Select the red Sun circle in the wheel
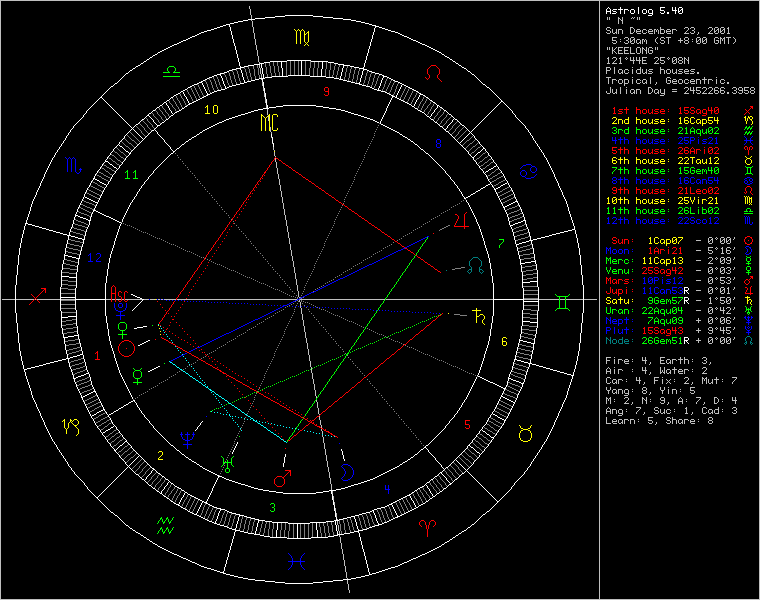760x600 pixels. [x=127, y=348]
